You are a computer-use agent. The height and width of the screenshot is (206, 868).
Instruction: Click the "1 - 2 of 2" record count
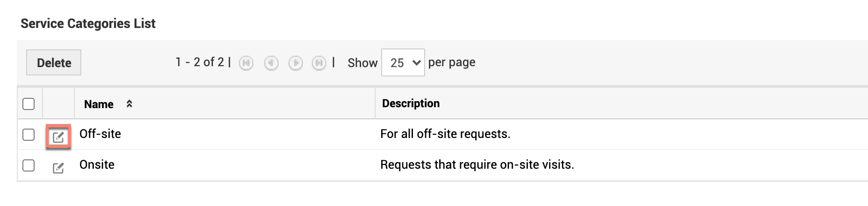tap(199, 62)
